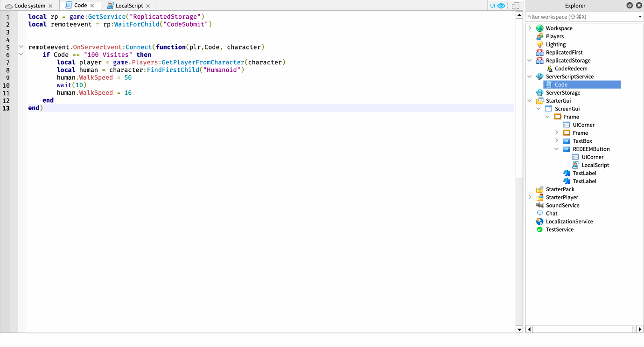Collapse the REDEEMButton tree node
The height and width of the screenshot is (347, 644).
point(556,149)
